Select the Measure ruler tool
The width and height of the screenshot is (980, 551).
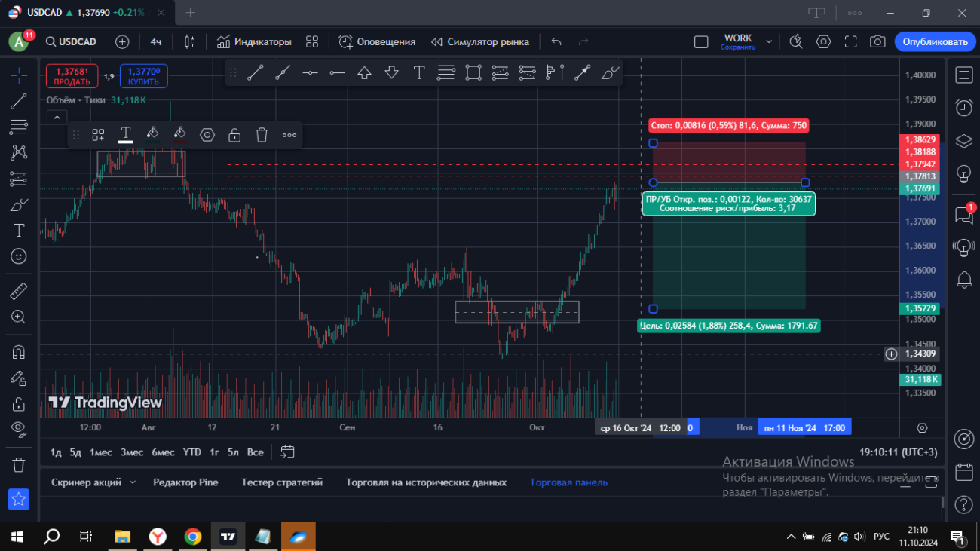(x=19, y=291)
